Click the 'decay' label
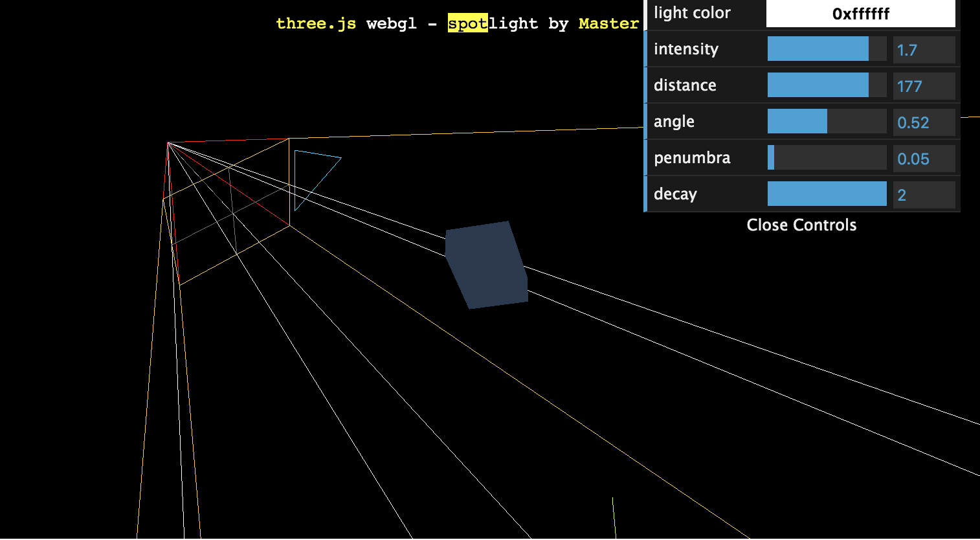Image resolution: width=980 pixels, height=540 pixels. [x=675, y=194]
